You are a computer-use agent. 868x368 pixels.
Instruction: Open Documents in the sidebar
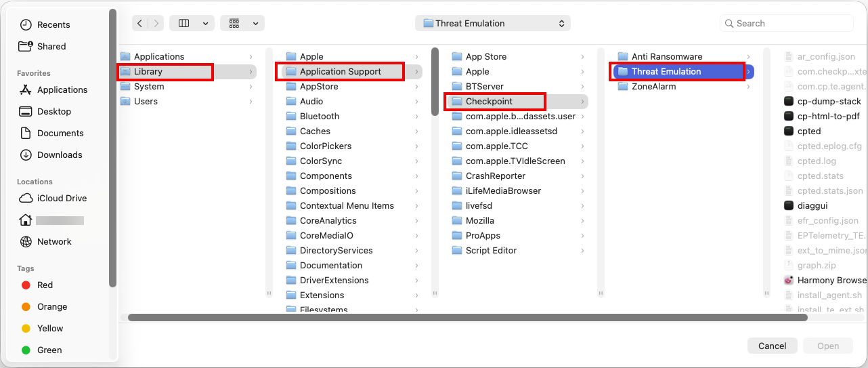(51, 133)
